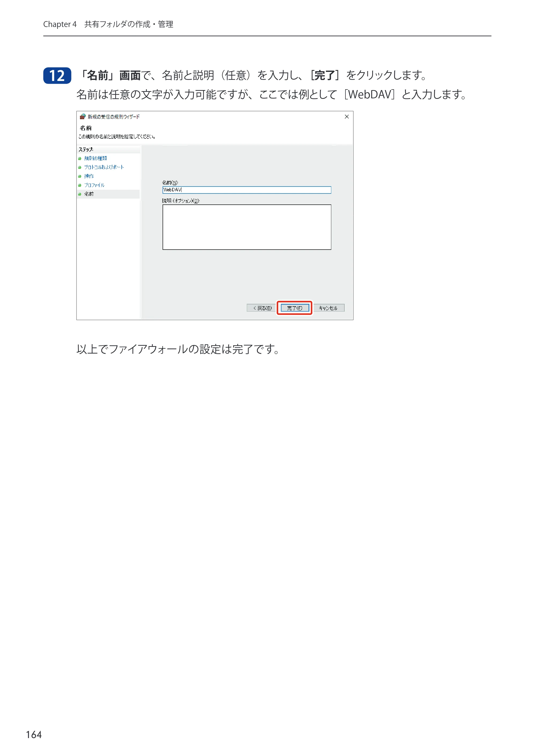535x756 pixels.
Task: Go back with the 戻る(B) button
Action: [x=261, y=308]
